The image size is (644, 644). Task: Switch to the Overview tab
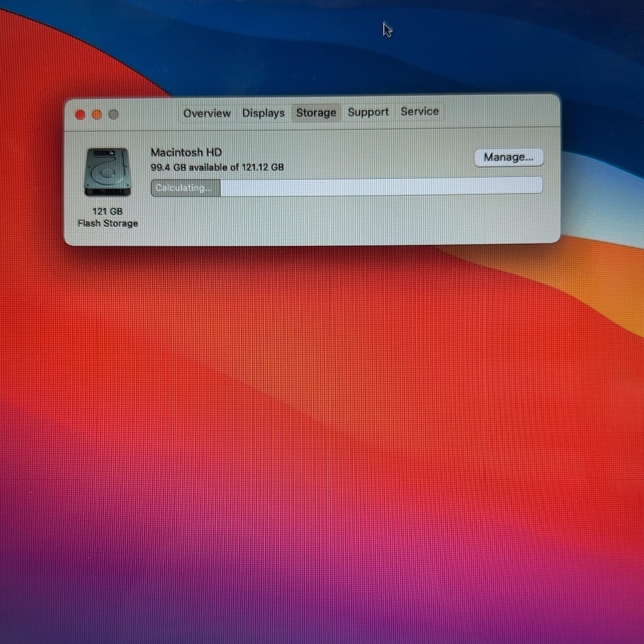pyautogui.click(x=207, y=113)
